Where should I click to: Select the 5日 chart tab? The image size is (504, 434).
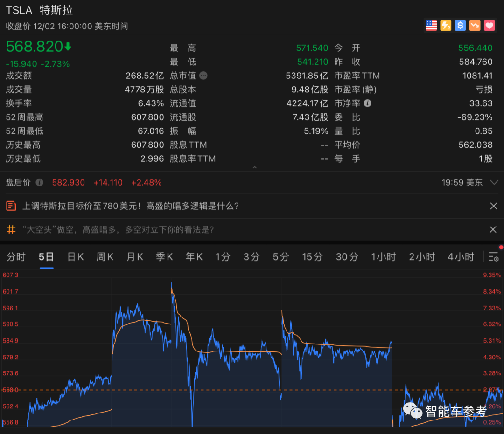point(46,257)
